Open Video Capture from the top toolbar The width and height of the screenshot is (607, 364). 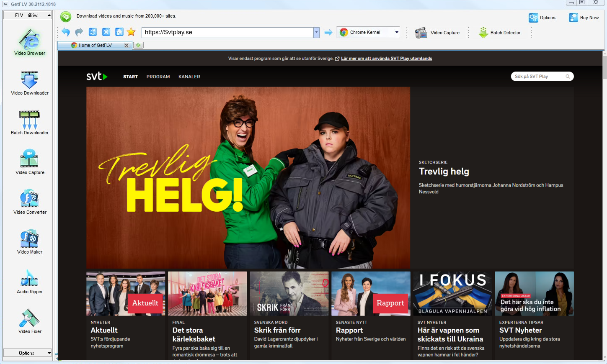(x=437, y=33)
